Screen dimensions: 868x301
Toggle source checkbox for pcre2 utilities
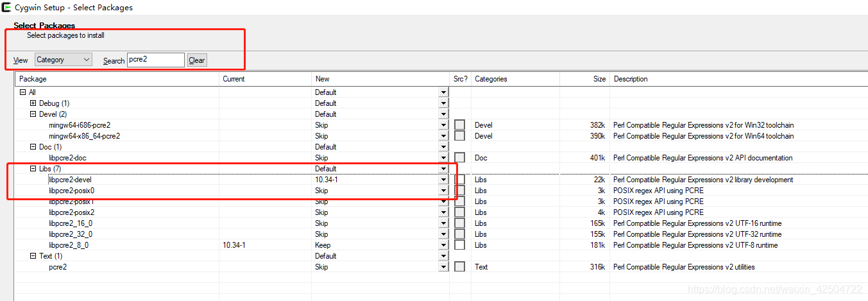tap(460, 267)
